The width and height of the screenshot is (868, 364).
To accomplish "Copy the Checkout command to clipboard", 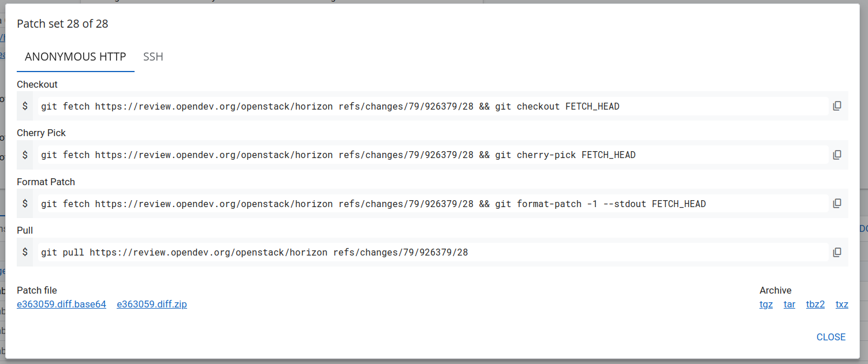I will 837,106.
